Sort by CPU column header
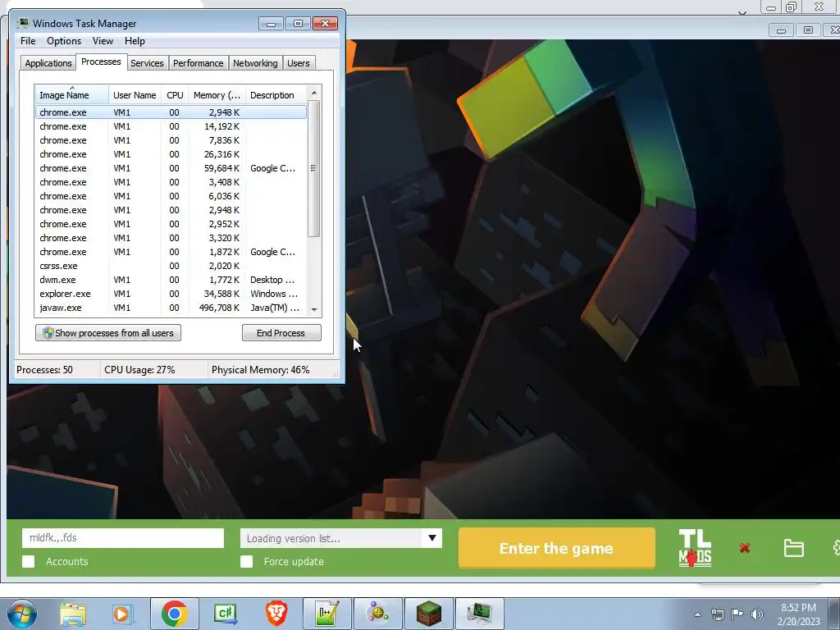The width and height of the screenshot is (840, 630). (175, 95)
